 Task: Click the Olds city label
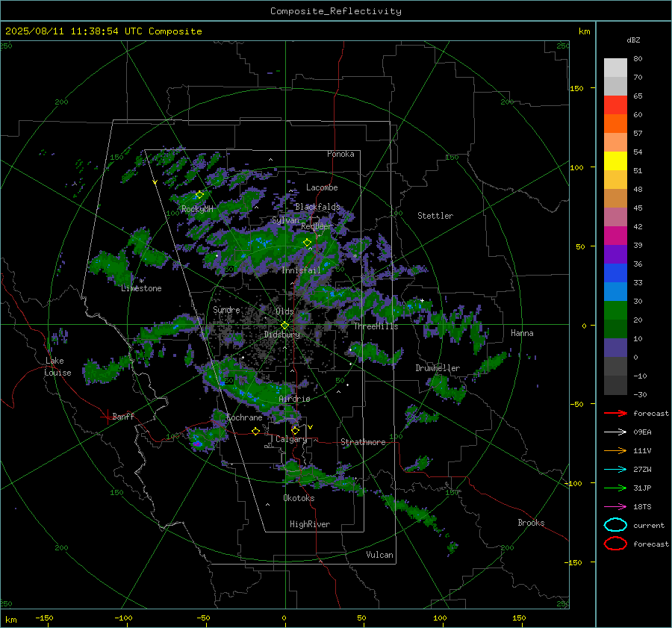pos(284,311)
